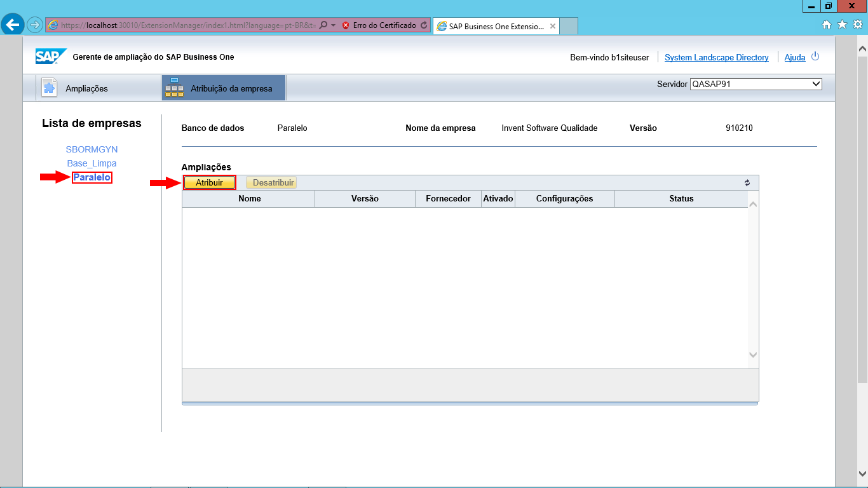Select the SAP Business One Extension browser tab

496,27
